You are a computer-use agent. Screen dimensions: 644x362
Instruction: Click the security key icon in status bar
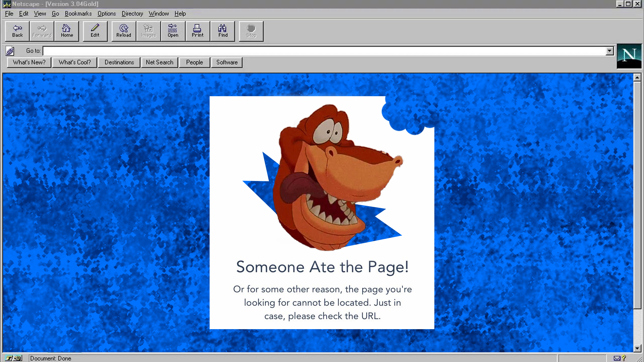click(13, 358)
